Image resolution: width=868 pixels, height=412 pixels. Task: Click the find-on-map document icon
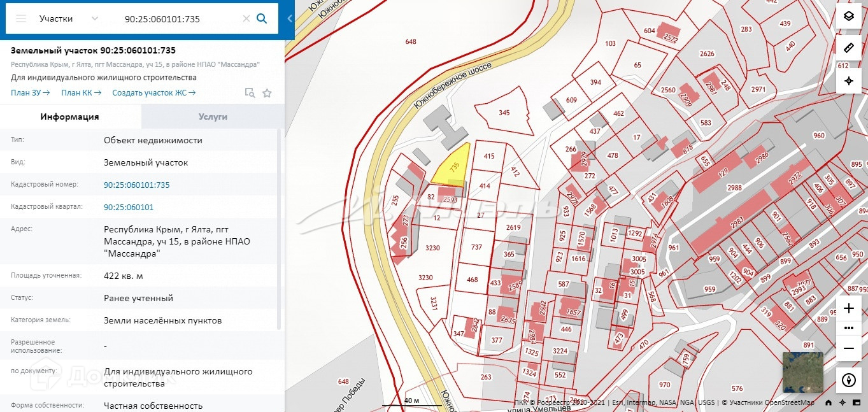pyautogui.click(x=250, y=93)
